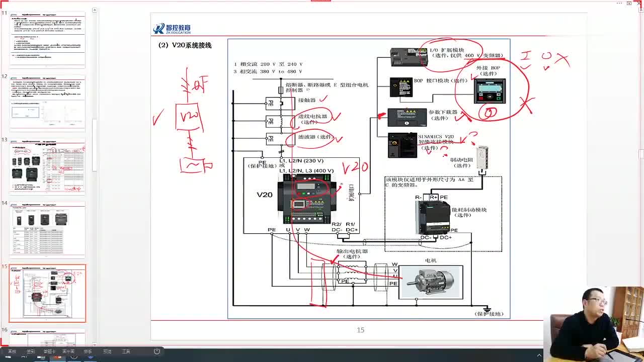Image resolution: width=644 pixels, height=362 pixels.
Task: Select the highlighted slide 15 thumbnail
Action: 47,293
